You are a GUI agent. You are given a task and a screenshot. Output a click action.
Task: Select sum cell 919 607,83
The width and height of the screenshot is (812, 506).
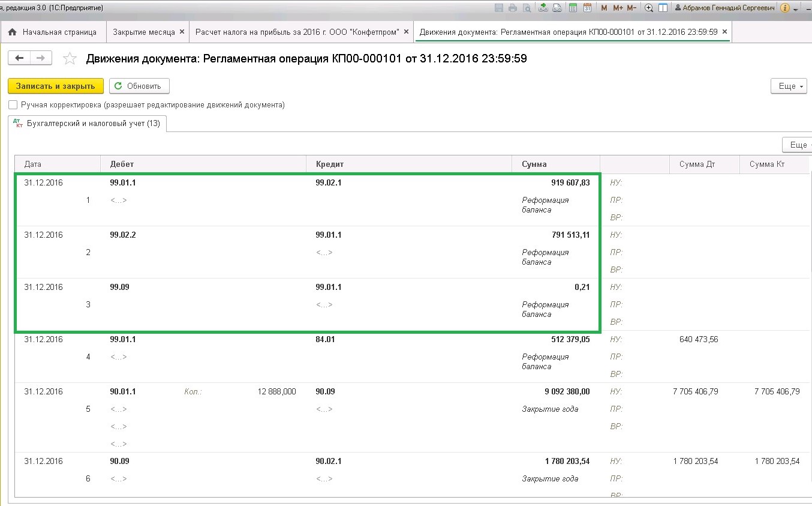pyautogui.click(x=570, y=183)
